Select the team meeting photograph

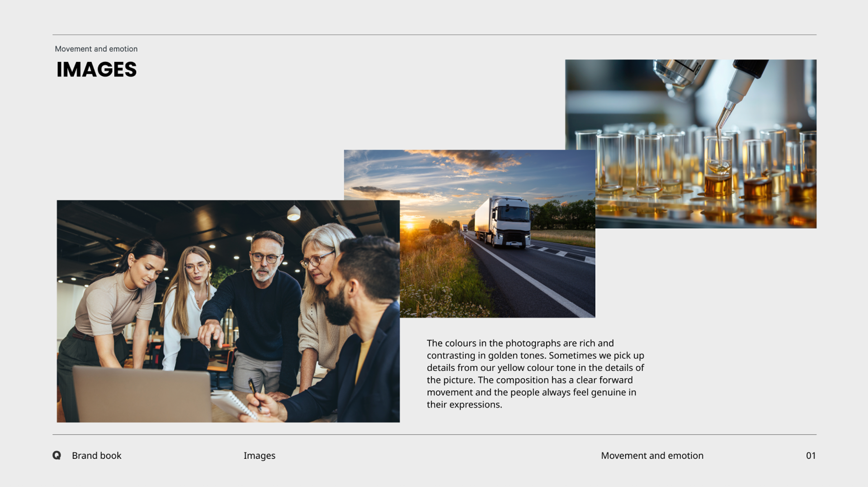pyautogui.click(x=228, y=311)
